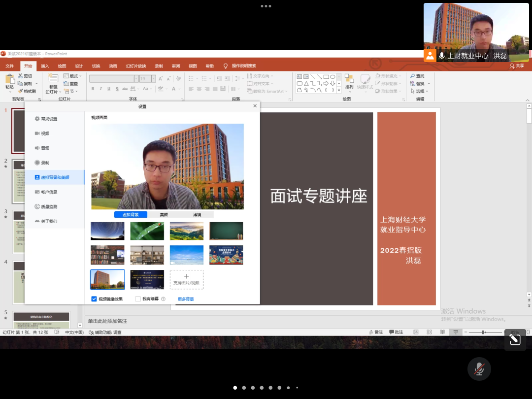
Task: Open the font size dropdown
Action: pyautogui.click(x=154, y=79)
